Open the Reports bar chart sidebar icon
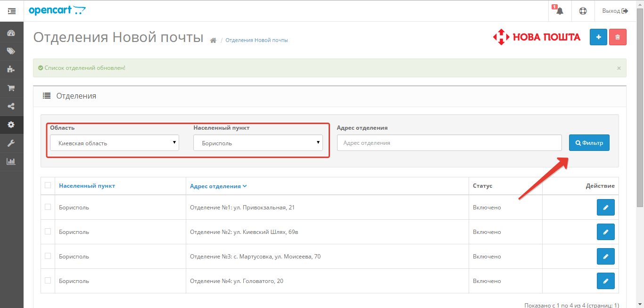Image resolution: width=644 pixels, height=308 pixels. (11, 161)
